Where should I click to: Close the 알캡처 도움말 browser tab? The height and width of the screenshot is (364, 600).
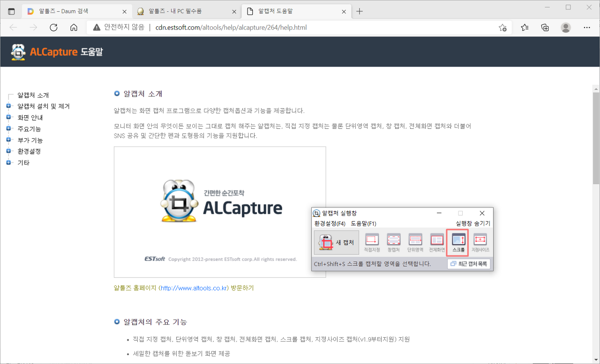[x=344, y=11]
